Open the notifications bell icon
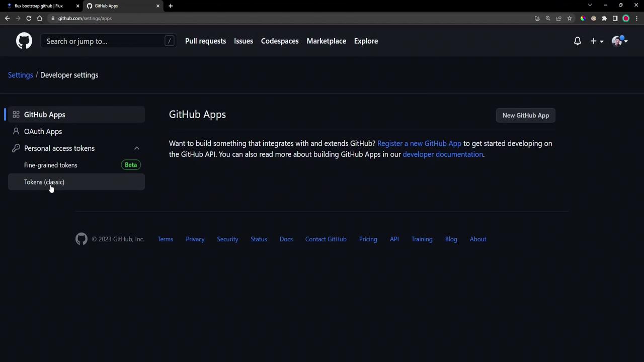Viewport: 644px width, 362px height. coord(577,41)
